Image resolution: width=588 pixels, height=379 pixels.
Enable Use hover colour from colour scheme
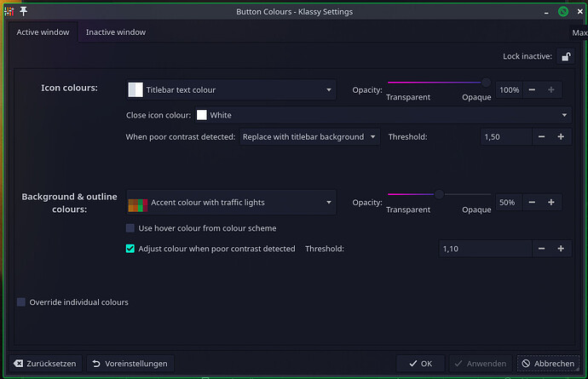click(x=130, y=228)
